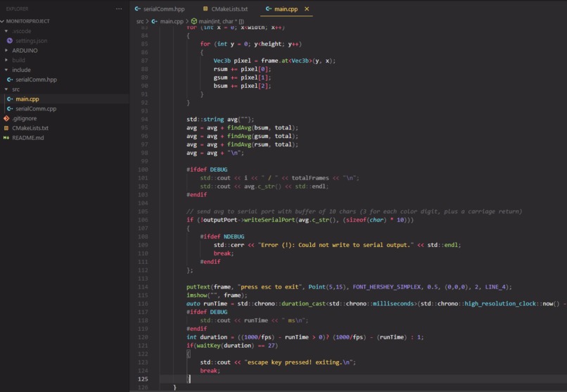This screenshot has height=392, width=567.
Task: Click the cube symbol icon in the breadcrumb
Action: 194,21
